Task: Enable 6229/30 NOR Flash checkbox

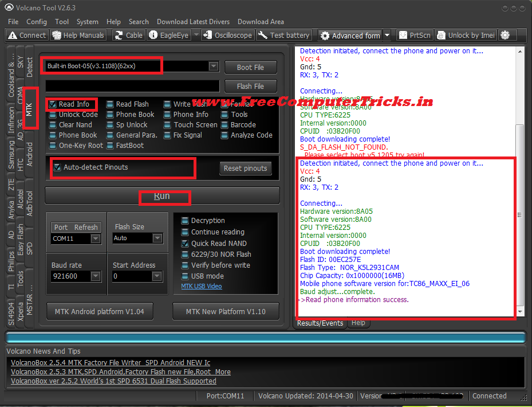Action: point(185,255)
